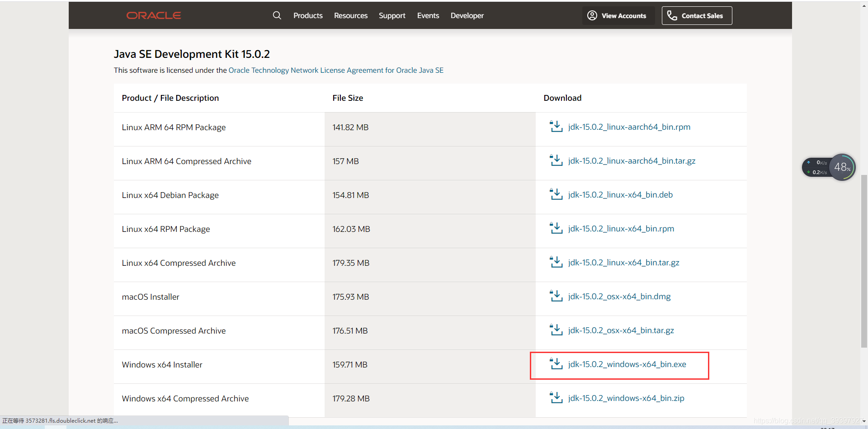The image size is (868, 429).
Task: Click download icon for linux-x64 deb
Action: click(556, 194)
